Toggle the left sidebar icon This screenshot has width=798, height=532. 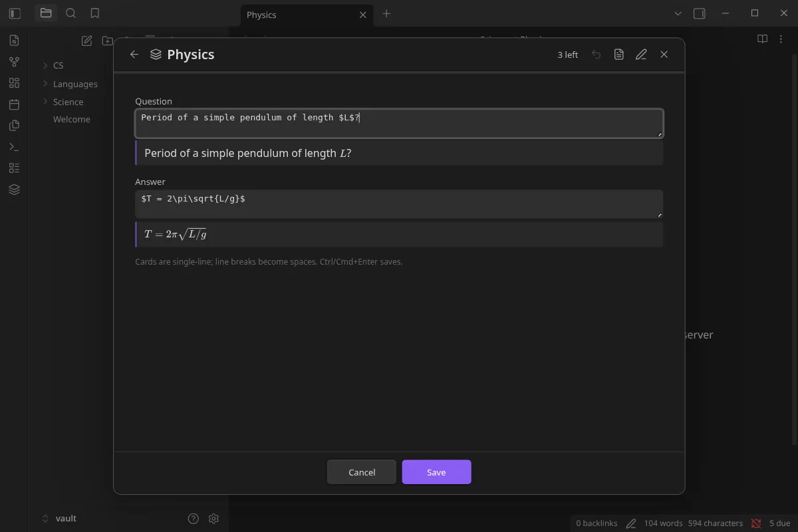point(15,13)
